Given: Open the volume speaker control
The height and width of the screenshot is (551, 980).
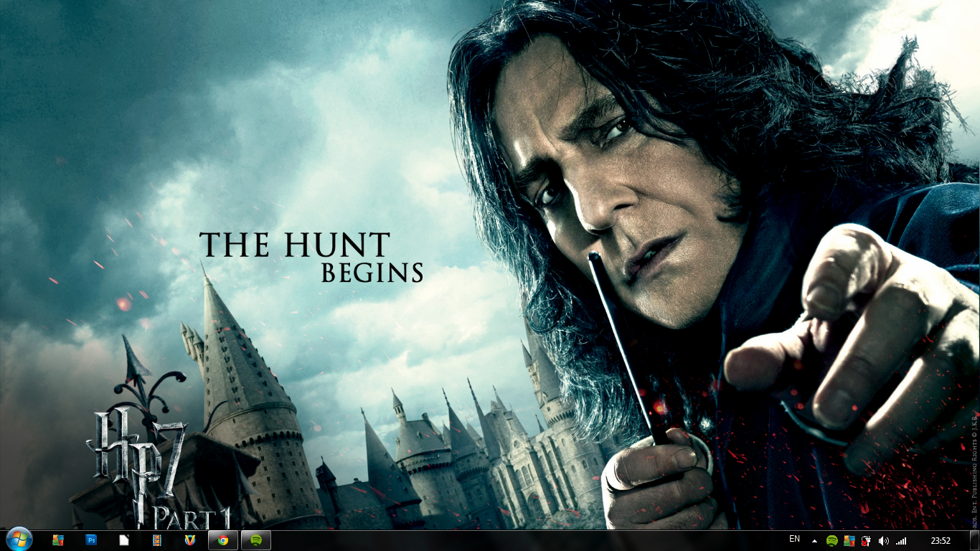Looking at the screenshot, I should click(883, 541).
